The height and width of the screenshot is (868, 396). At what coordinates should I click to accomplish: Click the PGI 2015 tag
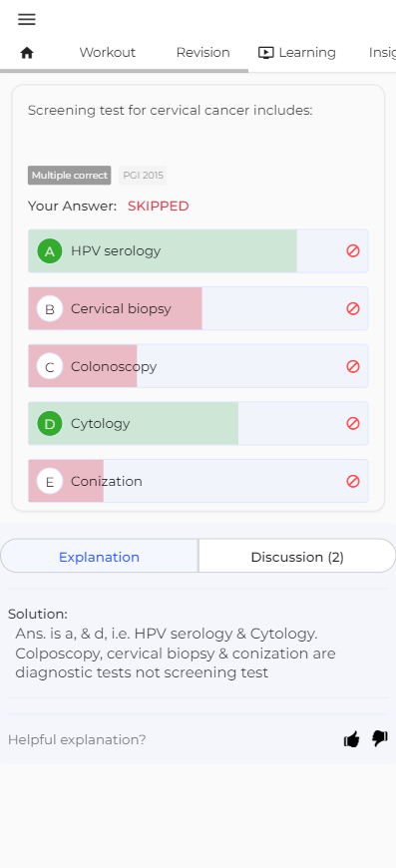pos(143,176)
